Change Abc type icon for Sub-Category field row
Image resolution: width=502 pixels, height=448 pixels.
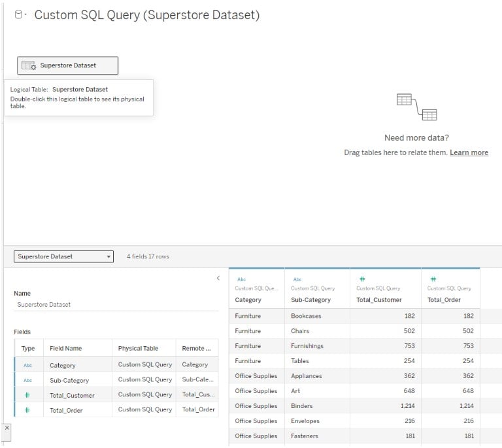pyautogui.click(x=27, y=380)
